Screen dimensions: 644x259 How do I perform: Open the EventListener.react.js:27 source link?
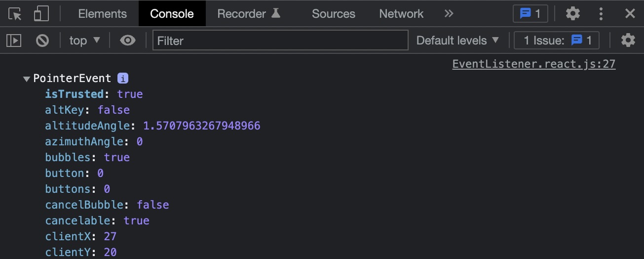click(x=534, y=64)
